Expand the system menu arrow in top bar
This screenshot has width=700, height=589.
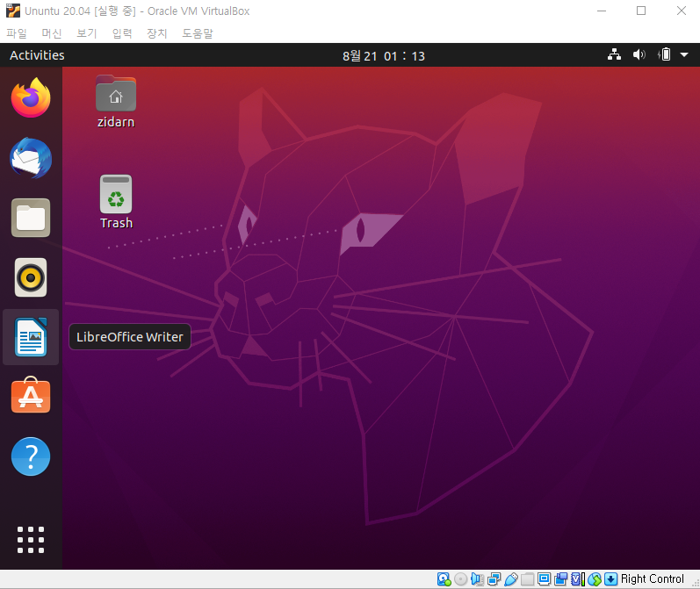(x=684, y=55)
